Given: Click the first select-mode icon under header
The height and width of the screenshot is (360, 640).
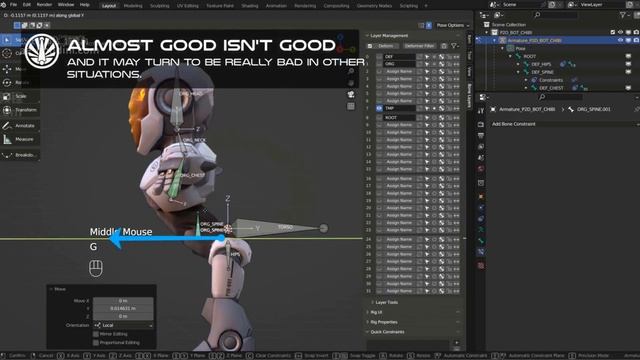Looking at the screenshot, I should point(17,25).
